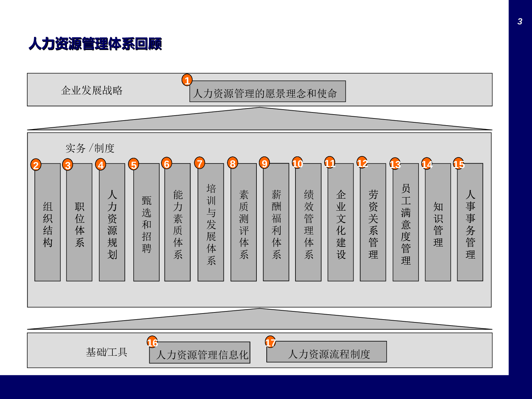Image resolution: width=532 pixels, height=399 pixels.
Task: Select the 员工满意度管理 column box
Action: pos(406,222)
